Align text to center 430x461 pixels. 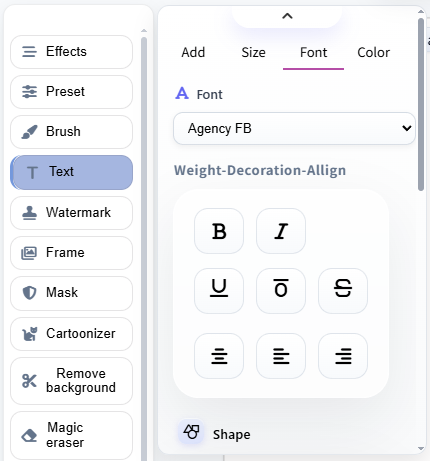coord(219,356)
